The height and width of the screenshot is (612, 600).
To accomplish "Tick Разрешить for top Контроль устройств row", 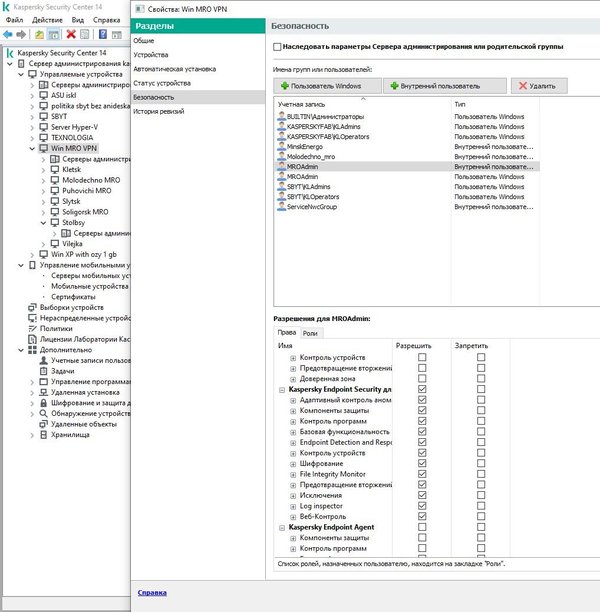I will (422, 357).
